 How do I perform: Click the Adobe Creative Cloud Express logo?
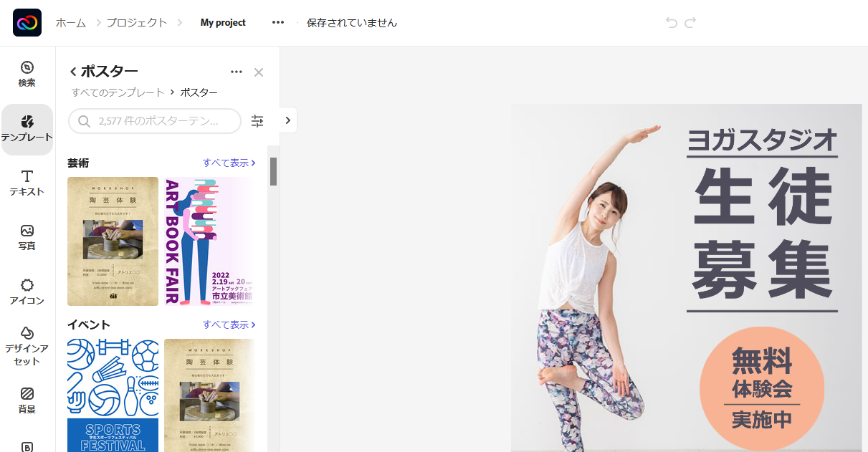point(27,22)
